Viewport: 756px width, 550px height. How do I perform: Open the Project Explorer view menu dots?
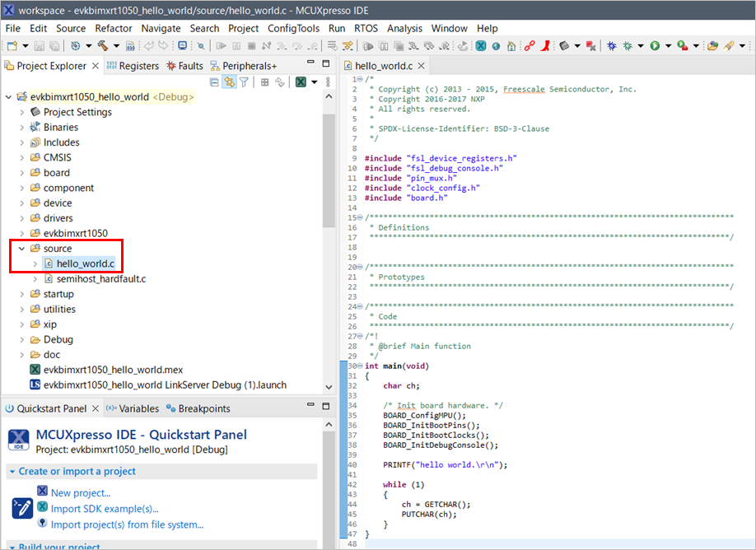(x=328, y=82)
